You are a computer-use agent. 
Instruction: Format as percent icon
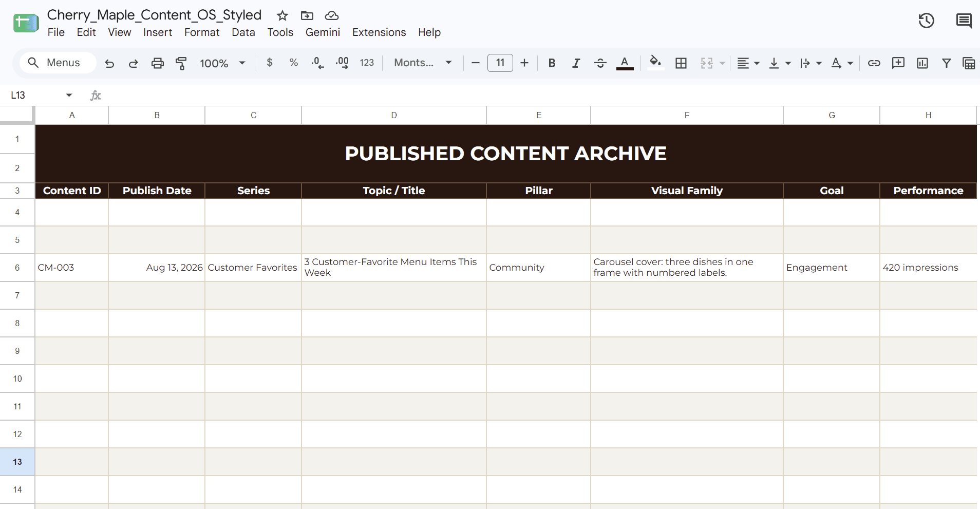click(294, 63)
